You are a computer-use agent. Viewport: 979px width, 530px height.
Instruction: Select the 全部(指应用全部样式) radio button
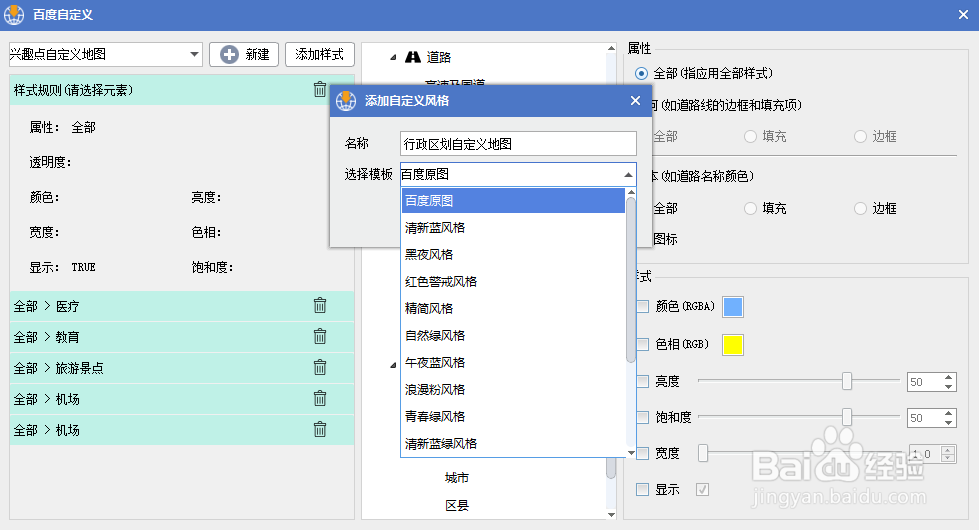[x=641, y=74]
